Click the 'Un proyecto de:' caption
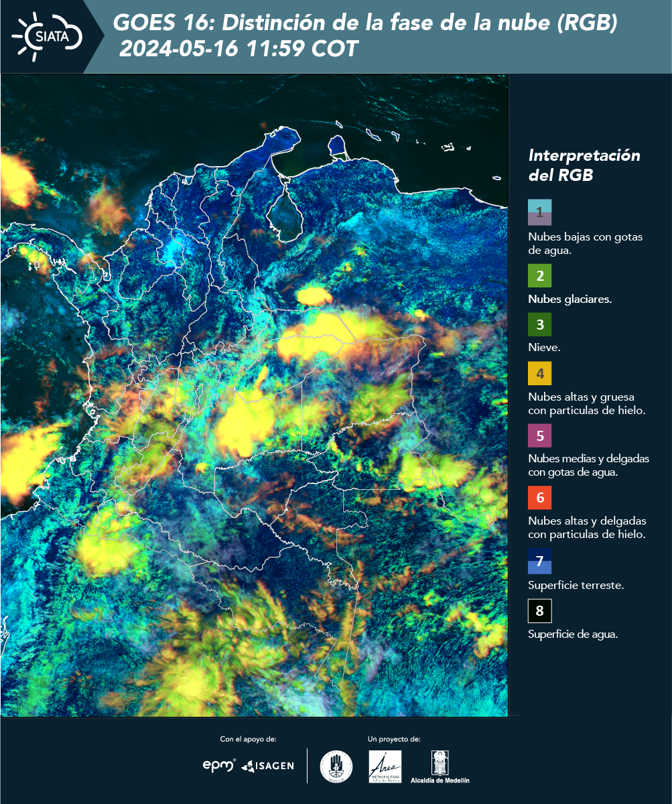672x804 pixels. (x=394, y=740)
